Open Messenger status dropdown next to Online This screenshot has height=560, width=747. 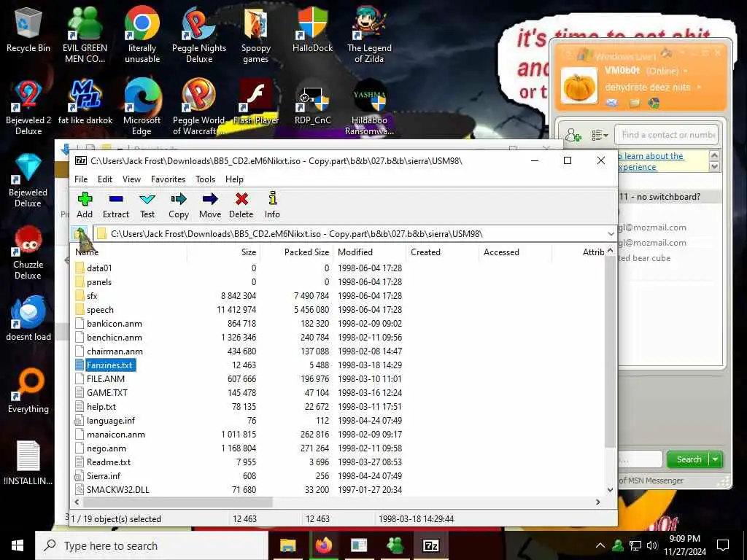686,71
